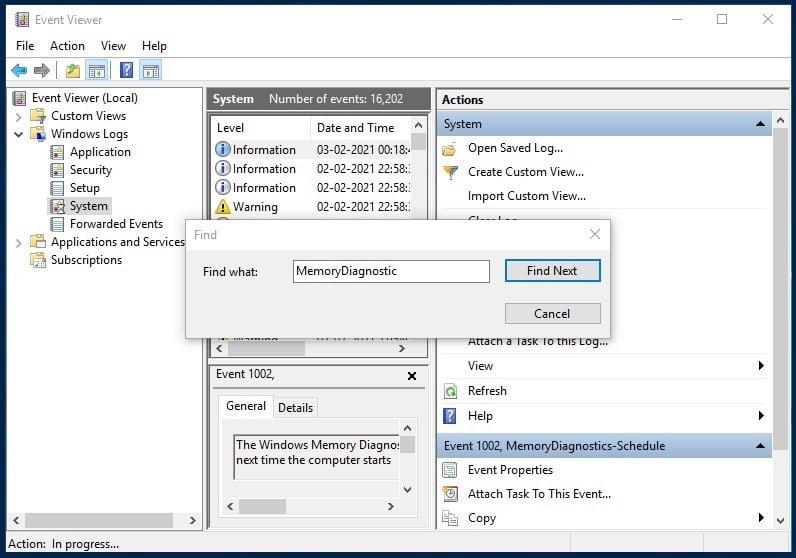The width and height of the screenshot is (796, 558).
Task: Click the event list horizontal scroll-right arrow
Action: pos(402,348)
